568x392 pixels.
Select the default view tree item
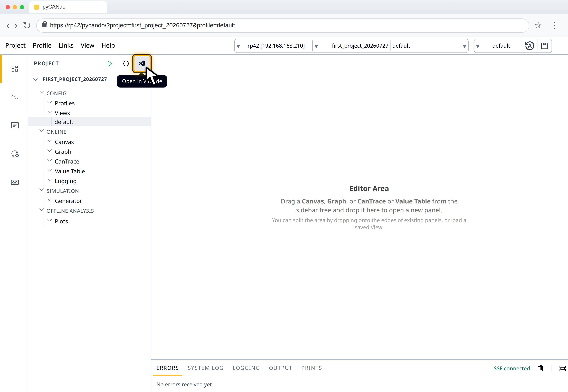[89, 122]
